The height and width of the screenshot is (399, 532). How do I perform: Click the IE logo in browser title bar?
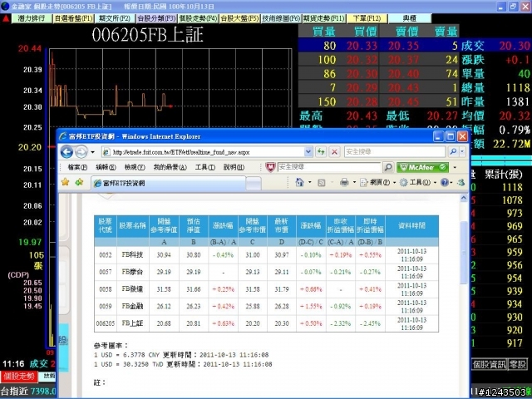(63, 136)
